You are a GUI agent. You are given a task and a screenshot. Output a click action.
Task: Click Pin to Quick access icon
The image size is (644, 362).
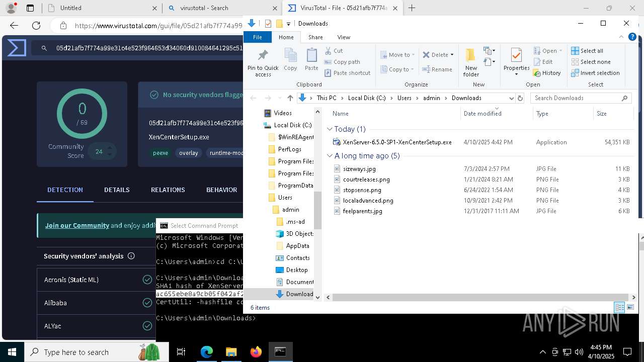(x=263, y=63)
